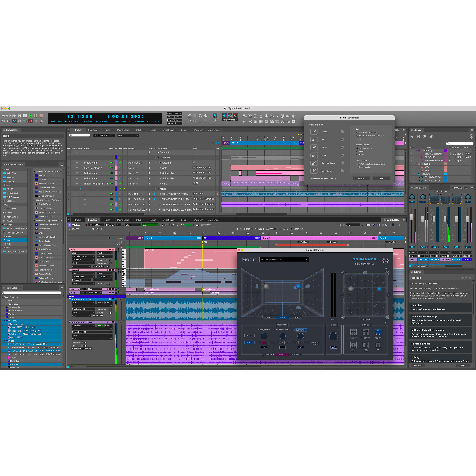Click the rewind transport button

(3, 116)
